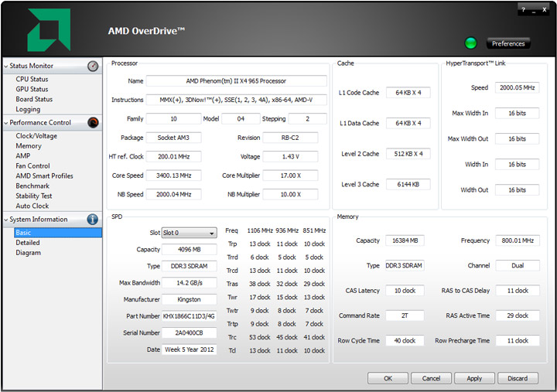Viewport: 557px width, 392px height.
Task: Click the System Information info icon
Action: click(93, 220)
